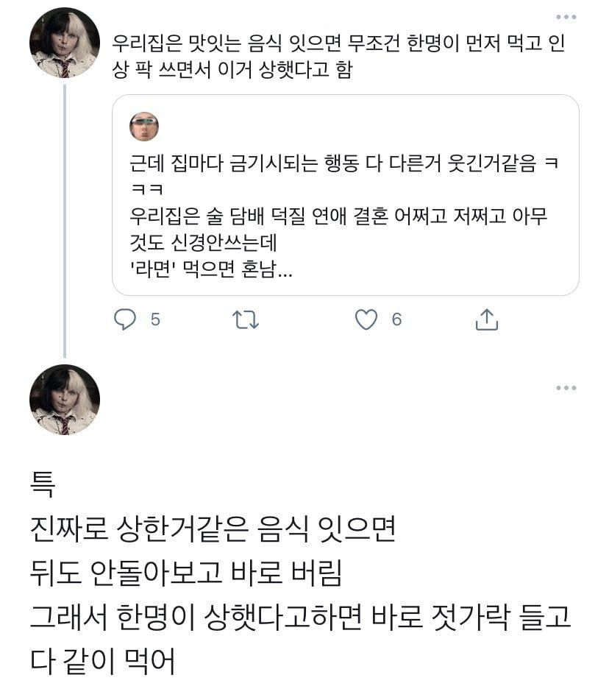Click the line 진짜로 상한거같은 음식 잇으면
Image resolution: width=609 pixels, height=700 pixels.
pos(213,528)
